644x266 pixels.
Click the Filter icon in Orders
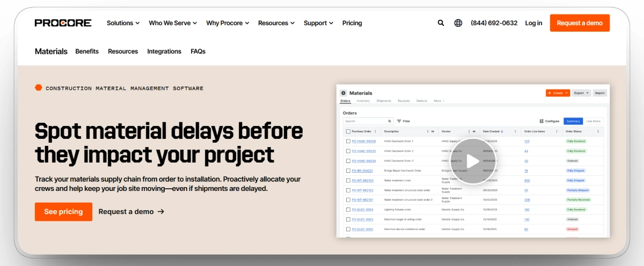tap(399, 121)
